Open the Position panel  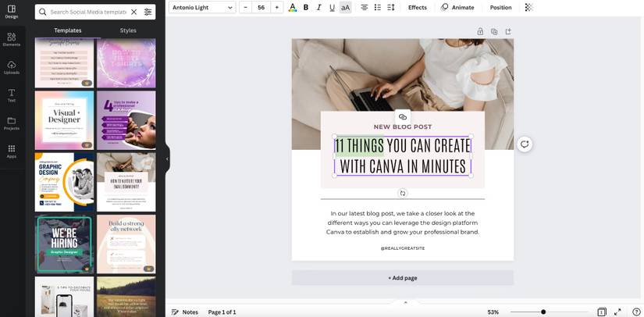tap(500, 7)
